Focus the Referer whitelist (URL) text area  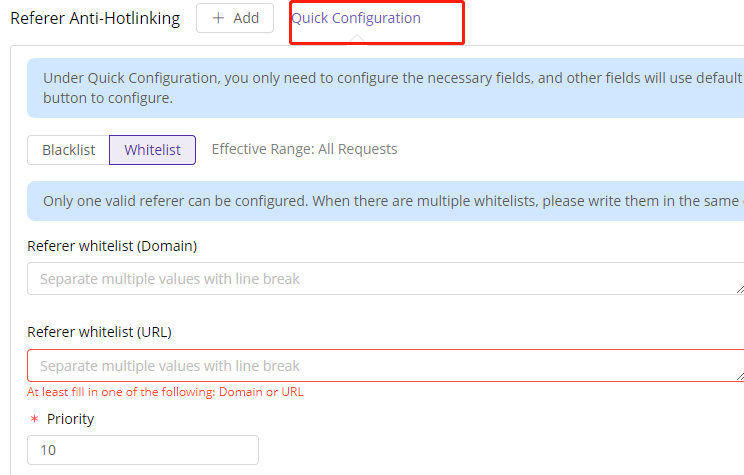[x=385, y=365]
